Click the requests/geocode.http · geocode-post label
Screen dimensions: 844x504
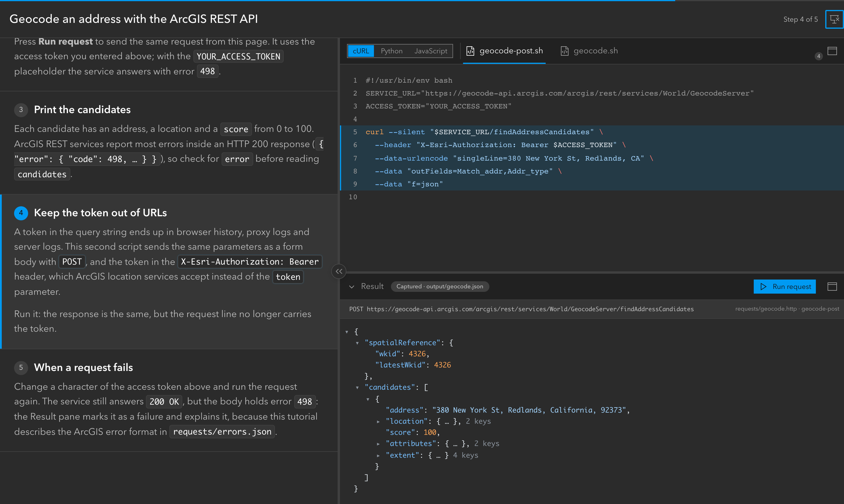click(787, 309)
